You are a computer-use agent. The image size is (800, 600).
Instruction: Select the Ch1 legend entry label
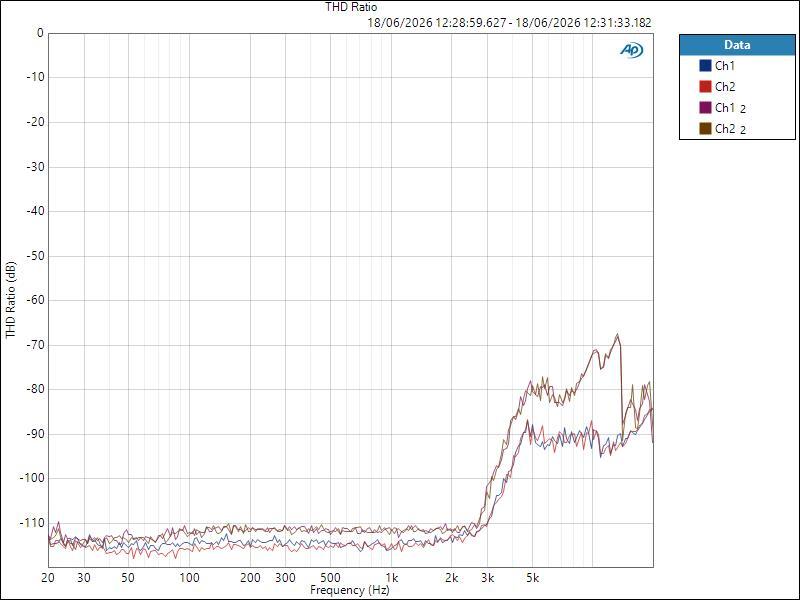click(x=725, y=66)
